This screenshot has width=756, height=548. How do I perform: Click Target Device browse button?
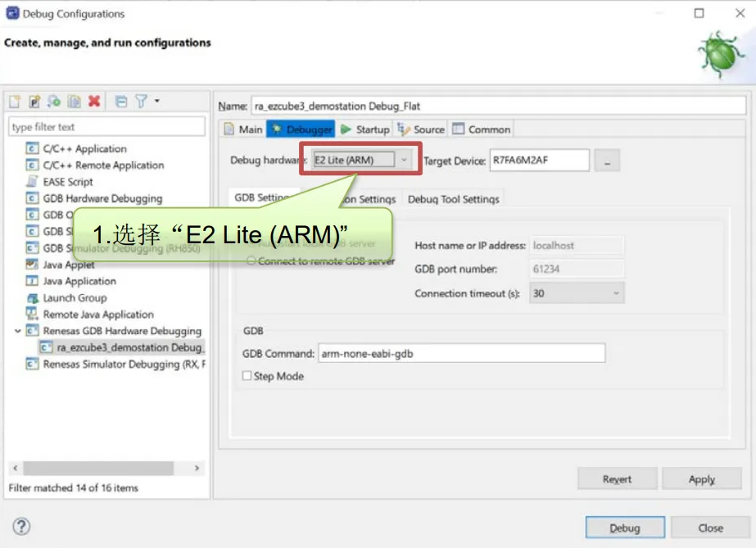607,161
